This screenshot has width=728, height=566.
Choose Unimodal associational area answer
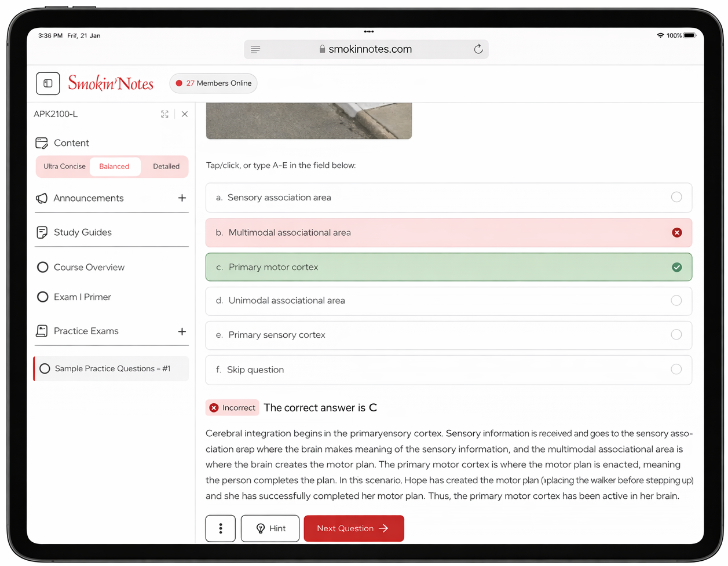tap(448, 301)
